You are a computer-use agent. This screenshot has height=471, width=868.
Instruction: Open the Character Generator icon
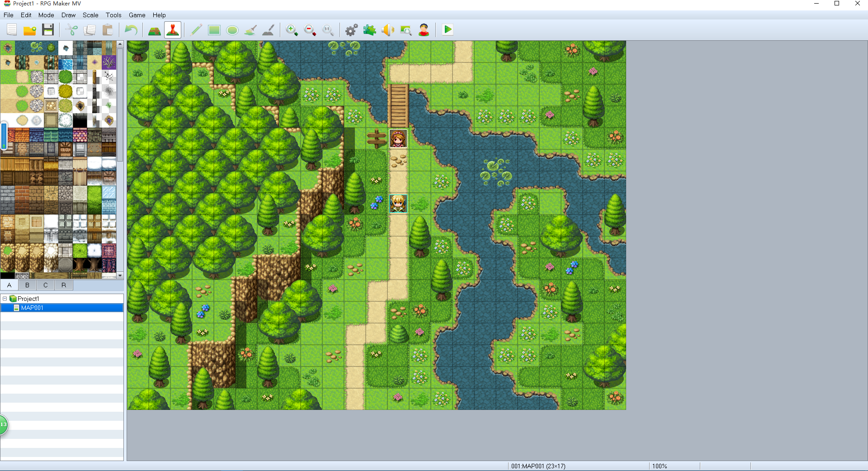click(x=424, y=30)
